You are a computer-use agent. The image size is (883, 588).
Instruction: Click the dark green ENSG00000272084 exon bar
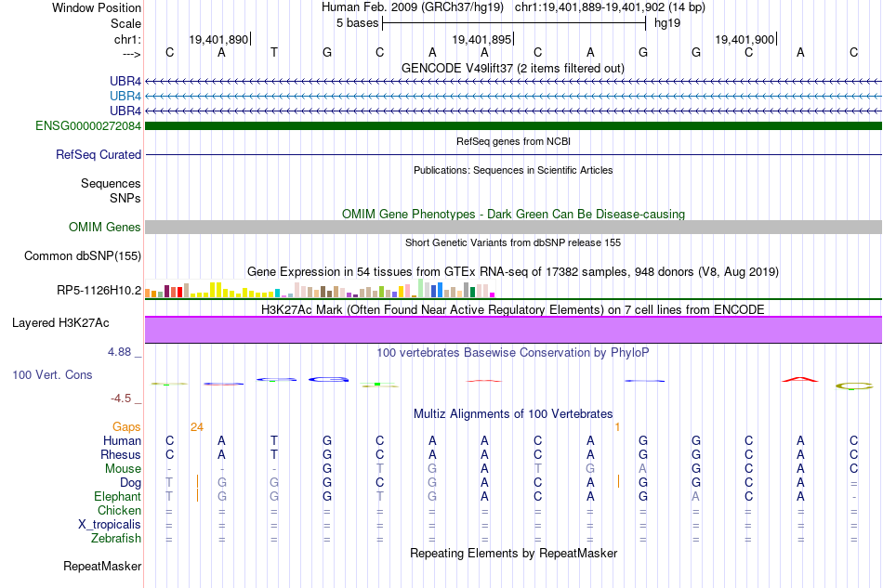click(513, 125)
